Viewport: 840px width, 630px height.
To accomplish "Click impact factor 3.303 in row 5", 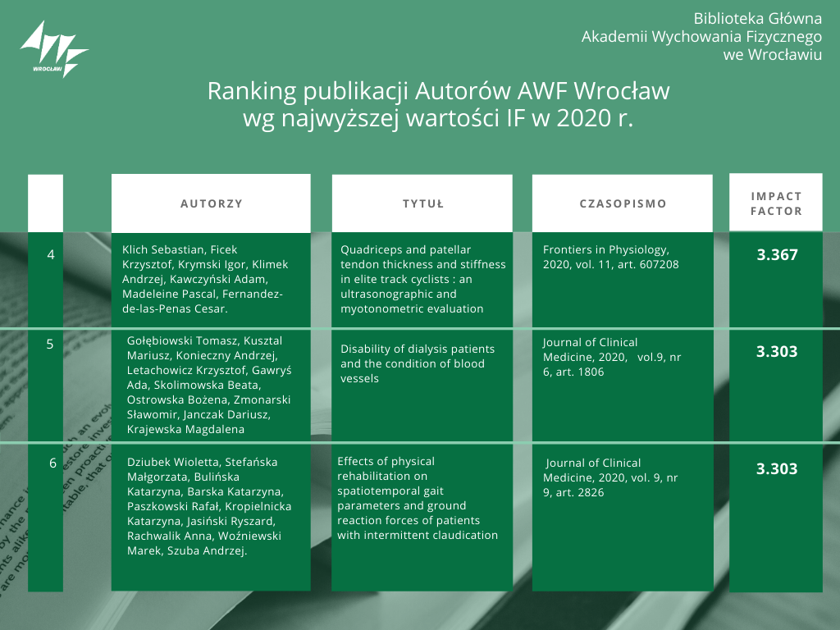I will click(x=777, y=351).
